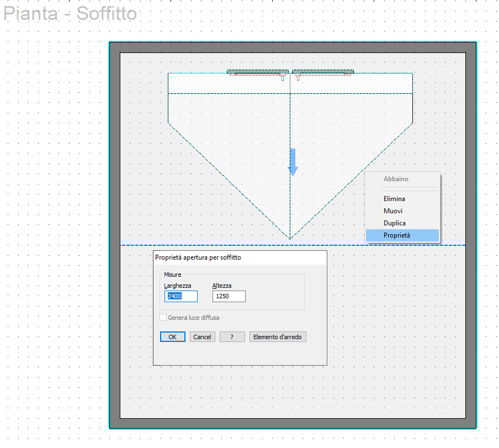Click the Proprietà apertura per soffitto title

click(x=198, y=257)
